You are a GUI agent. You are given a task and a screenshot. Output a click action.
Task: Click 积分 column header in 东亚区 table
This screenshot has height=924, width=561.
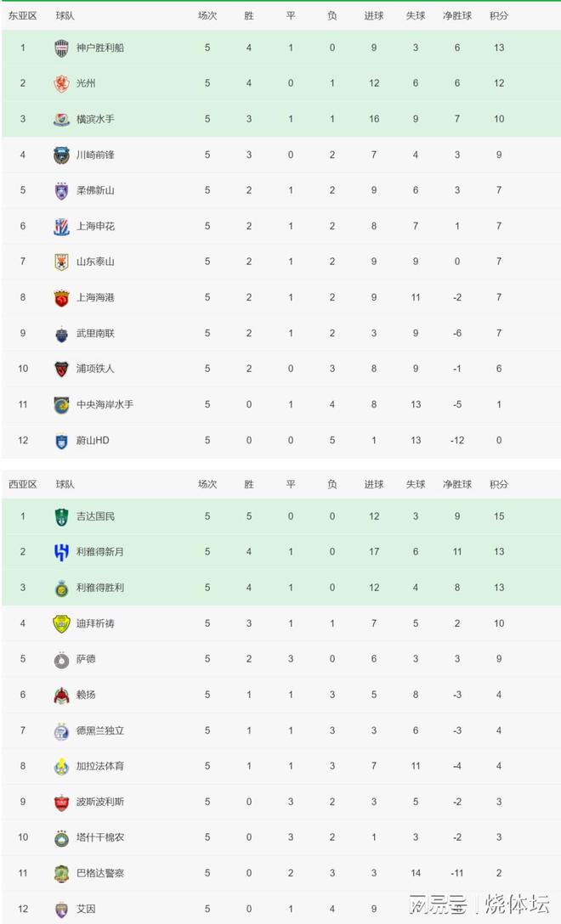498,16
